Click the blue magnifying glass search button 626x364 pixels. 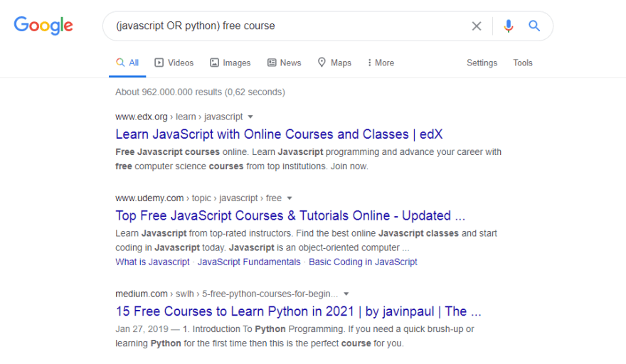click(534, 26)
